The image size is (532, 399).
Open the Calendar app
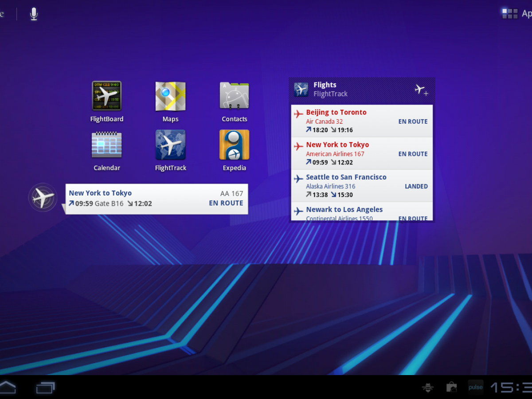[x=106, y=145]
